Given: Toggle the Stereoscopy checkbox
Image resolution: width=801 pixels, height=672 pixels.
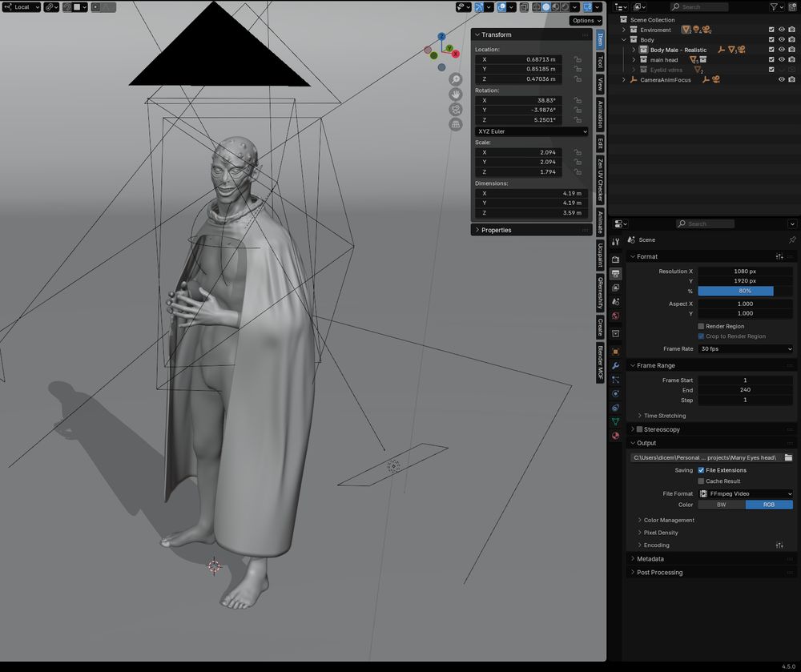Looking at the screenshot, I should coord(639,429).
